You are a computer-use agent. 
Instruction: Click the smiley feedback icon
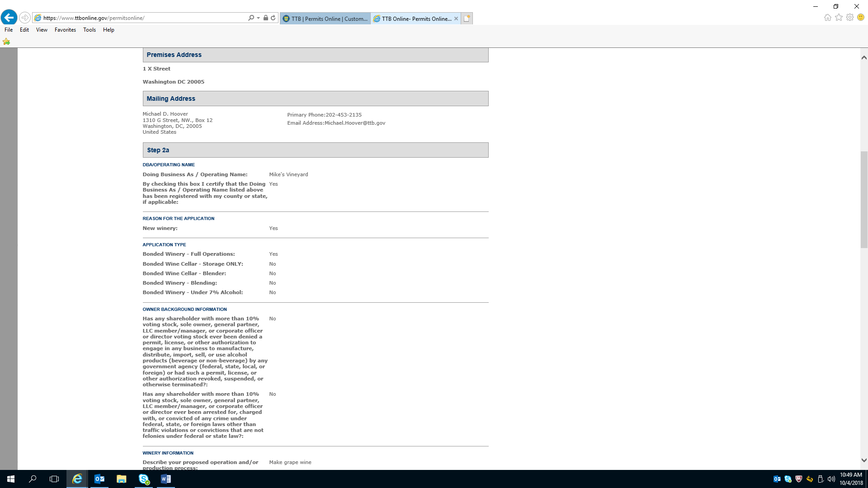(861, 18)
